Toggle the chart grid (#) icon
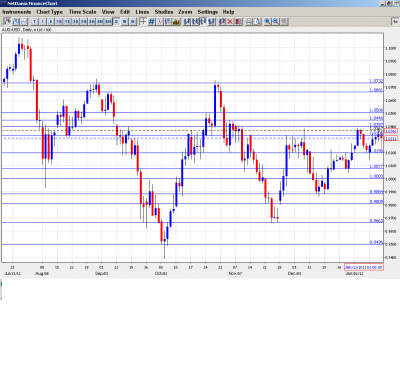400x371 pixels. click(151, 22)
